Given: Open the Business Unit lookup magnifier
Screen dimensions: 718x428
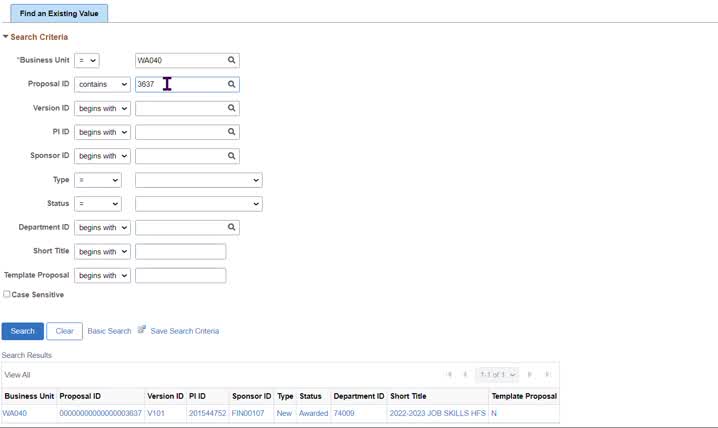Looking at the screenshot, I should 232,60.
